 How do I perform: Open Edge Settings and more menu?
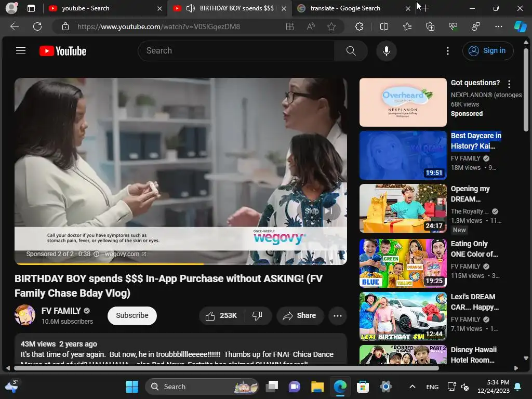498,26
